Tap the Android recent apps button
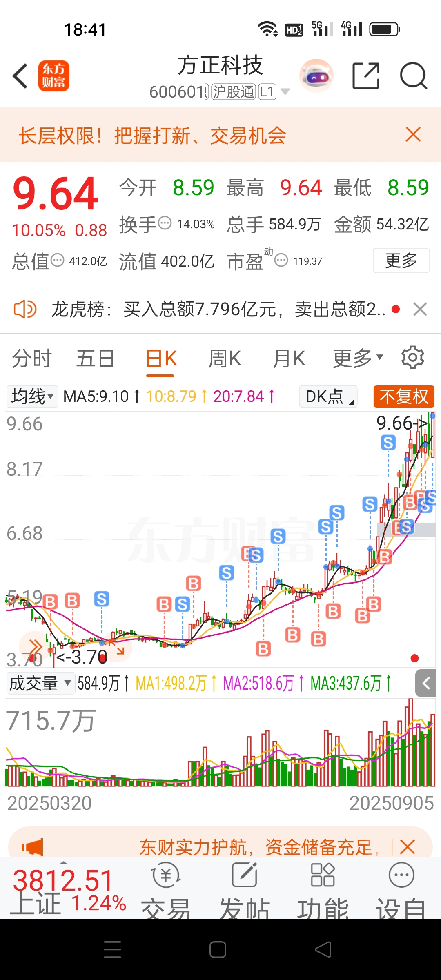The image size is (441, 980). pyautogui.click(x=113, y=949)
